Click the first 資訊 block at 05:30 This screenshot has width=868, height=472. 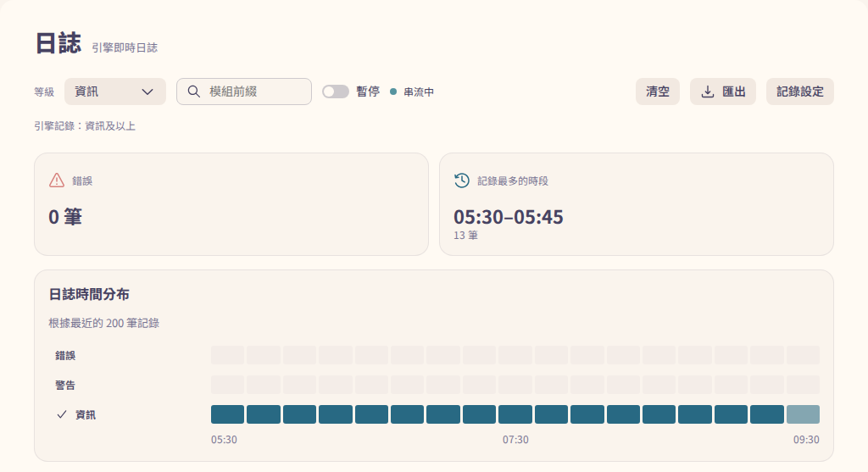point(227,414)
